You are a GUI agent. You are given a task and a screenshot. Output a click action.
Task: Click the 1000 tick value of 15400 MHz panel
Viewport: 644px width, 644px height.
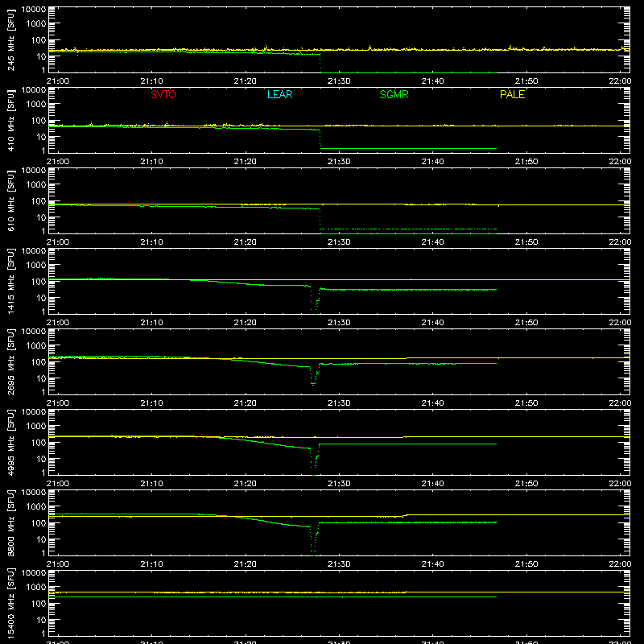coord(36,588)
